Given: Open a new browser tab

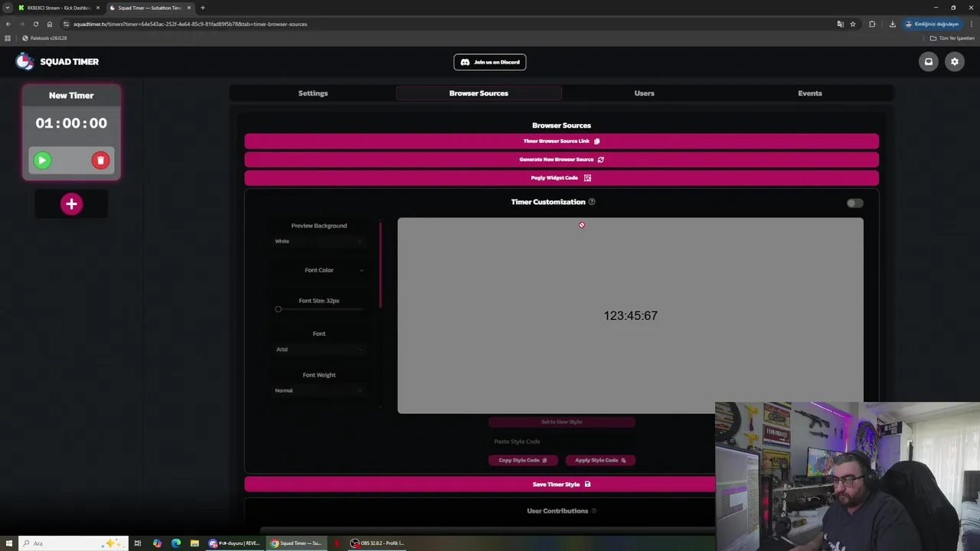Looking at the screenshot, I should (x=202, y=8).
